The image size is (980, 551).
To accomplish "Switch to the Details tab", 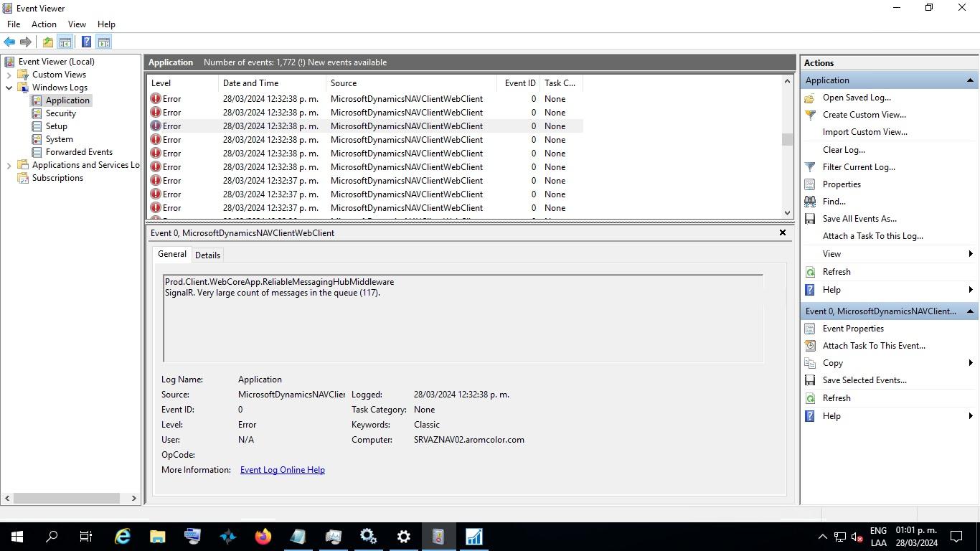I will (207, 255).
